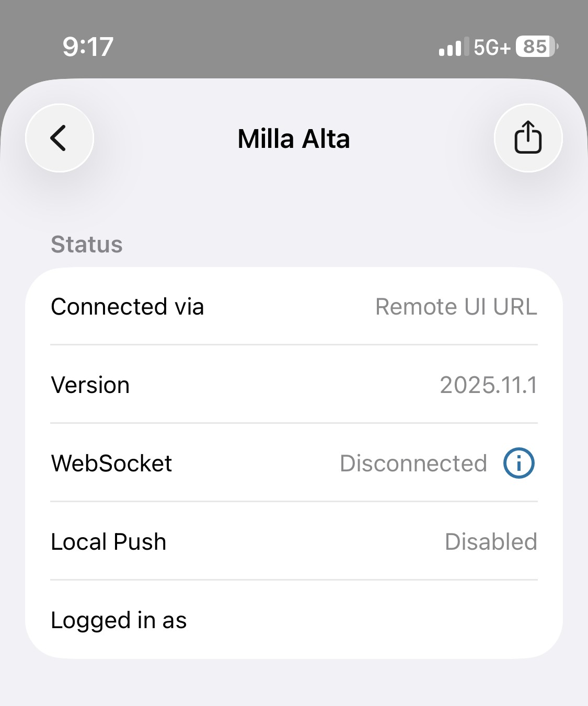
Task: Open the WebSocket row
Action: point(294,463)
